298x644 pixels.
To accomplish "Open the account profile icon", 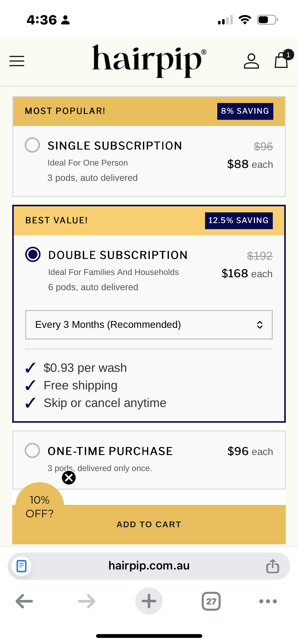I will coord(251,61).
